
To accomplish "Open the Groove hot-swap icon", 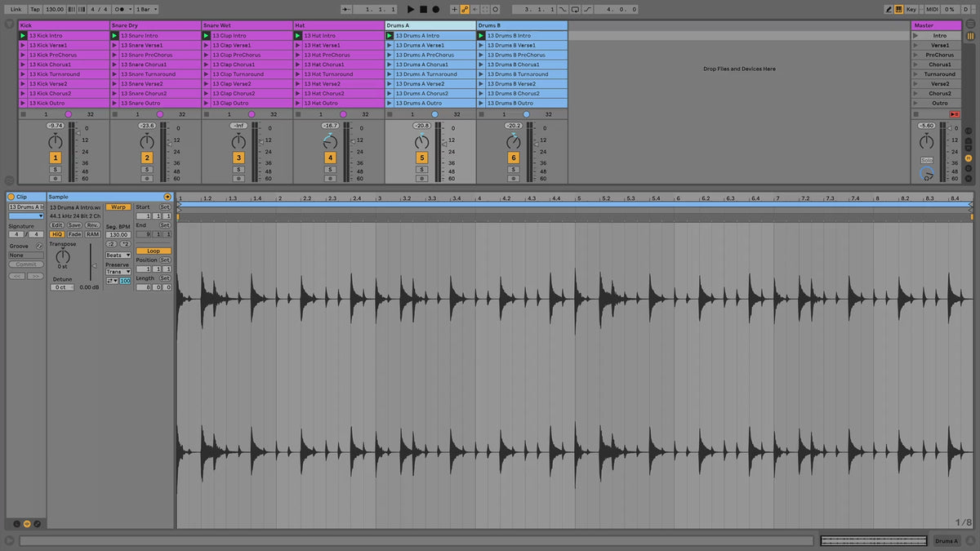I will point(40,246).
